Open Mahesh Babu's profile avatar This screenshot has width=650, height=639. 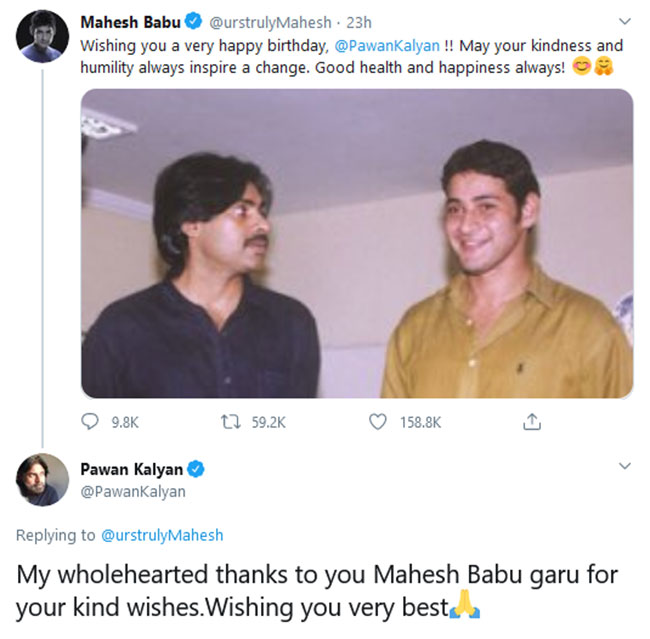(41, 38)
